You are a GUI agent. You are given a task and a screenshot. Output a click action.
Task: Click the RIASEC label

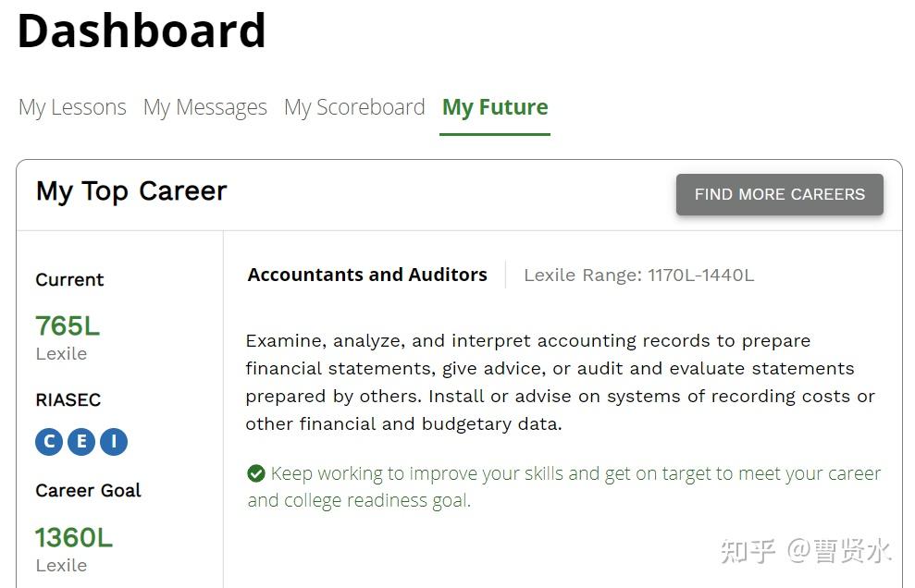coord(68,399)
